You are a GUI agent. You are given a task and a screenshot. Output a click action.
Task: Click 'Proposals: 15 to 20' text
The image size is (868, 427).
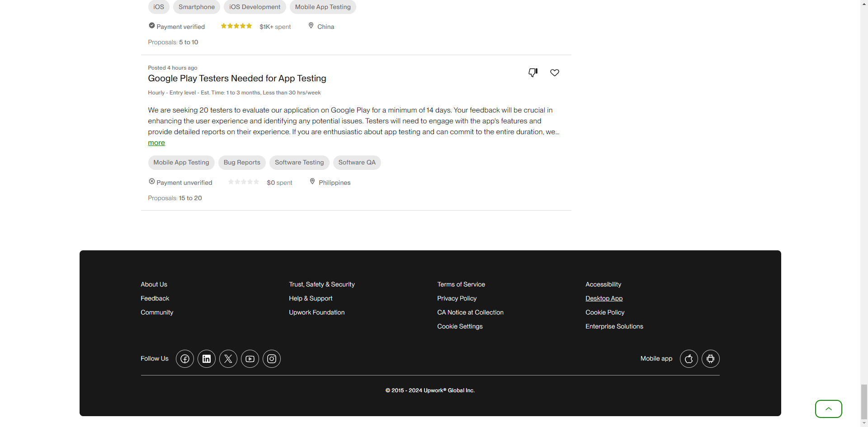point(175,198)
